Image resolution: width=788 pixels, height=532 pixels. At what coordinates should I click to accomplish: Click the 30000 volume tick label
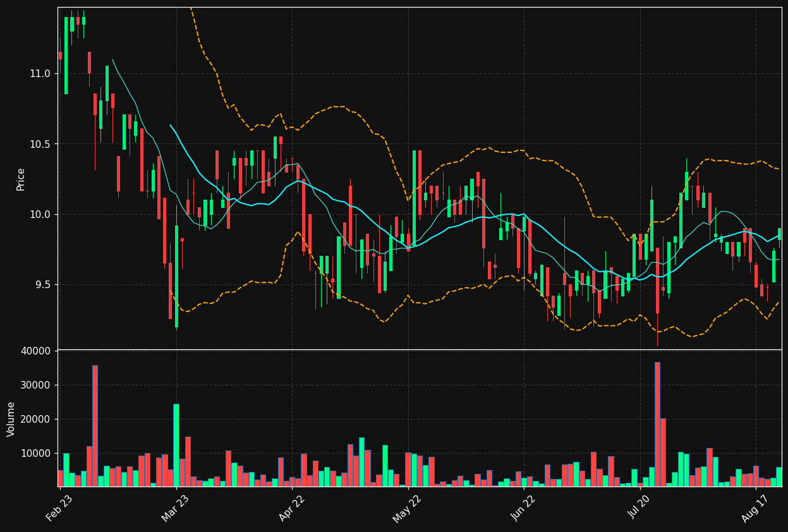point(35,385)
